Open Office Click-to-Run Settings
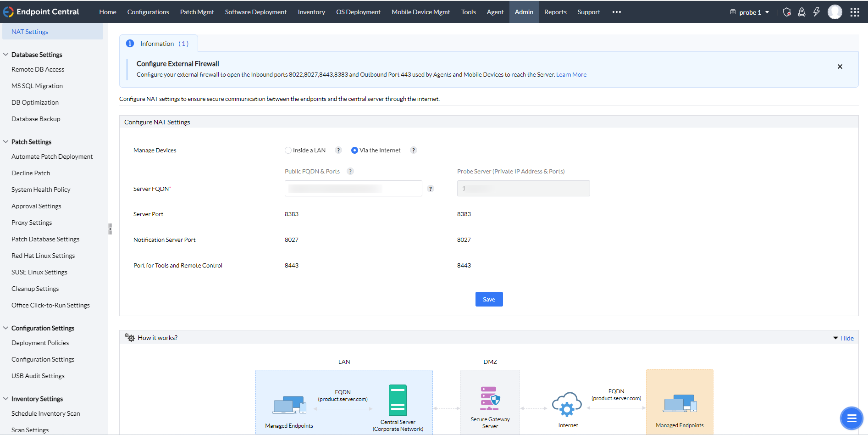 tap(50, 305)
